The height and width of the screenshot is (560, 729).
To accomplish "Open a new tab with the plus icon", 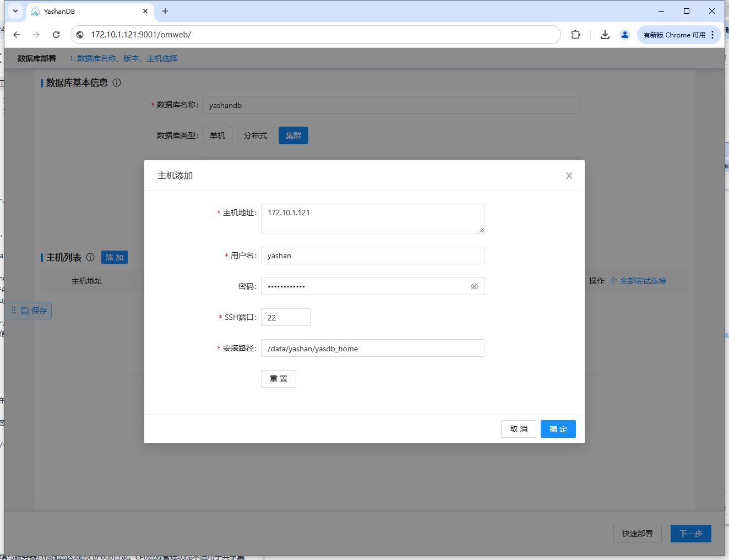I will point(165,11).
